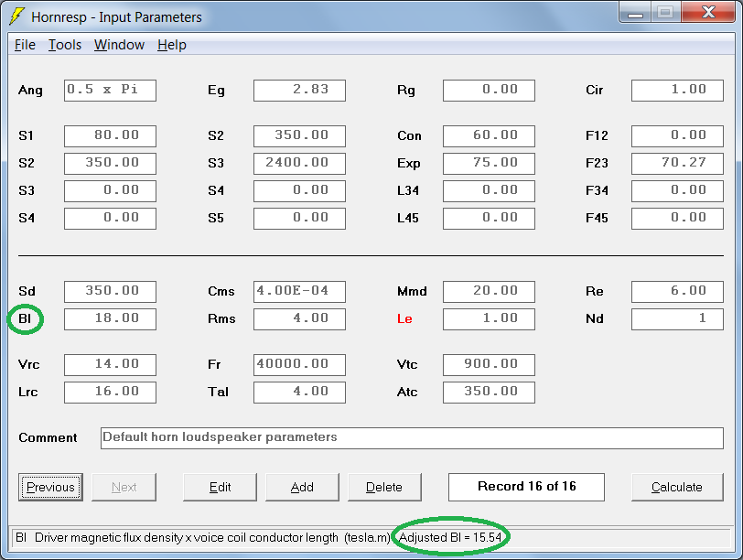Screen dimensions: 743x560
Task: Select the F45 input field
Action: (x=678, y=219)
